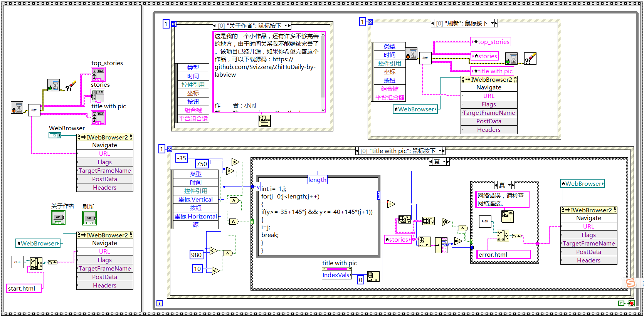Image resolution: width=644 pixels, height=316 pixels.
Task: Click the error.html string constant
Action: point(504,254)
